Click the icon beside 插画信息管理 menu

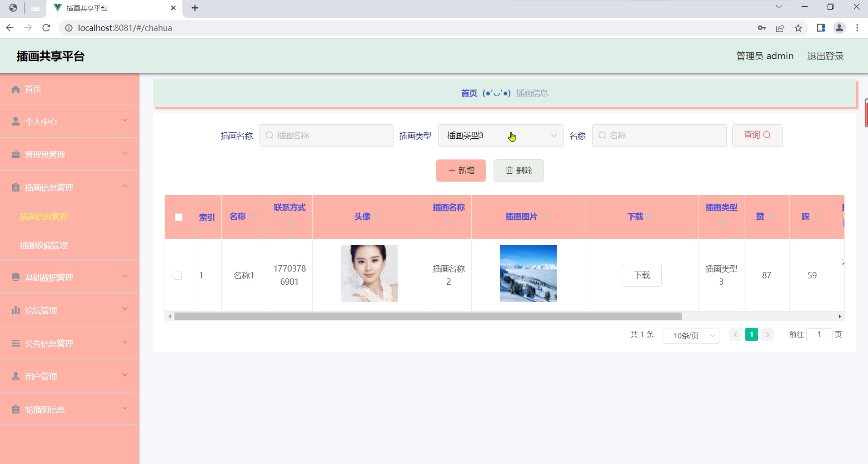coord(15,187)
